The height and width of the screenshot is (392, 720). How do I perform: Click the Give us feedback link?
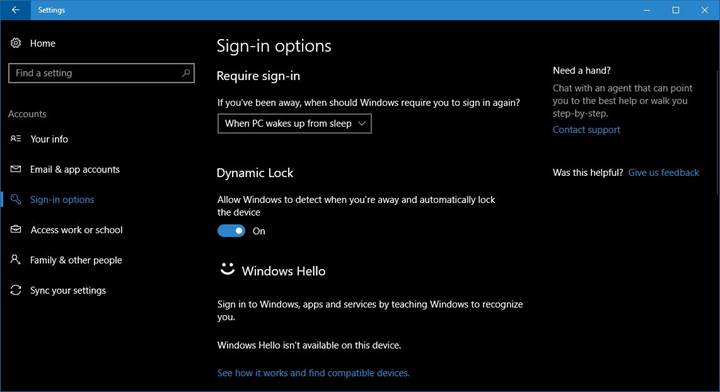point(664,173)
